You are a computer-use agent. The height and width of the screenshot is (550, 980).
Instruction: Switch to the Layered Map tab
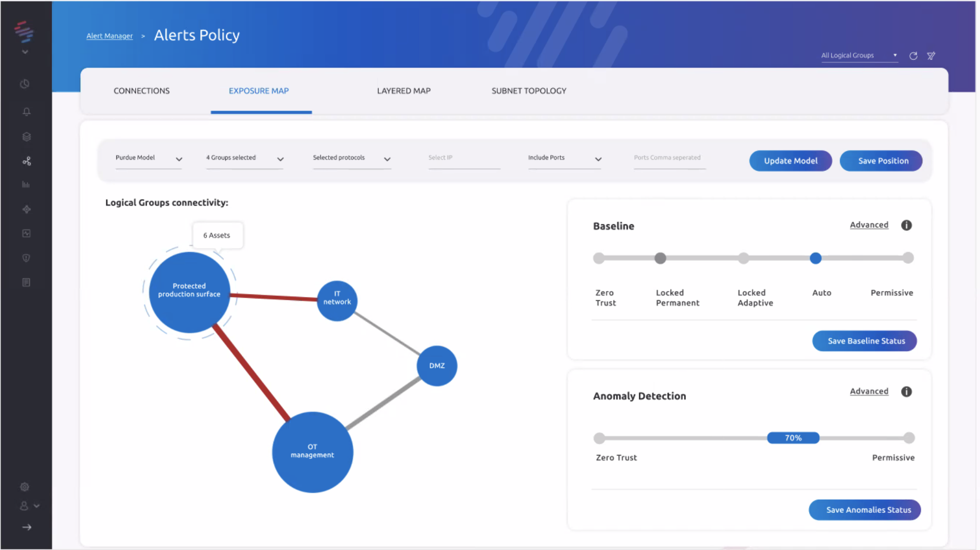[403, 91]
